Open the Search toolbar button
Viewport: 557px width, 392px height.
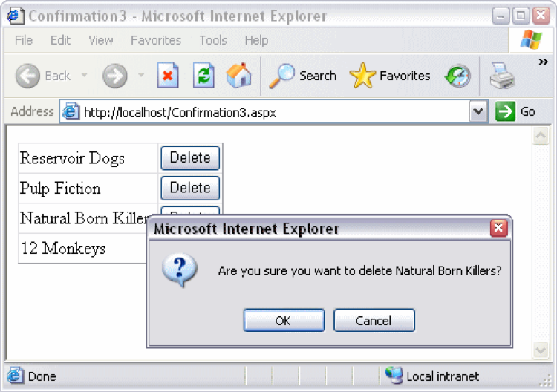click(x=303, y=76)
